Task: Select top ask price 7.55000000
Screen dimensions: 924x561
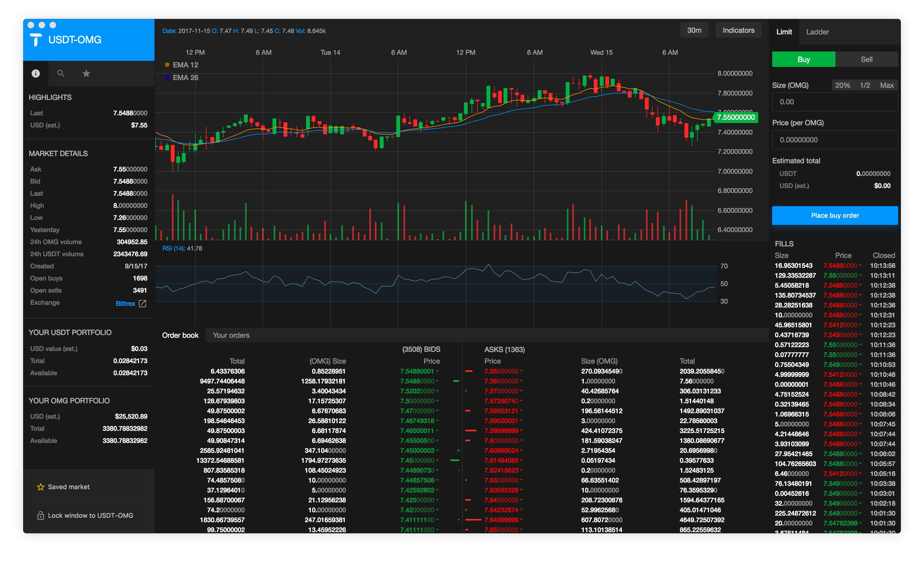Action: pyautogui.click(x=501, y=371)
